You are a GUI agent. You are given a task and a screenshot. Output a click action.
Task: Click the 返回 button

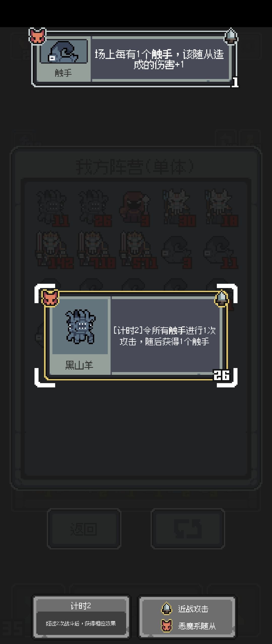click(84, 528)
